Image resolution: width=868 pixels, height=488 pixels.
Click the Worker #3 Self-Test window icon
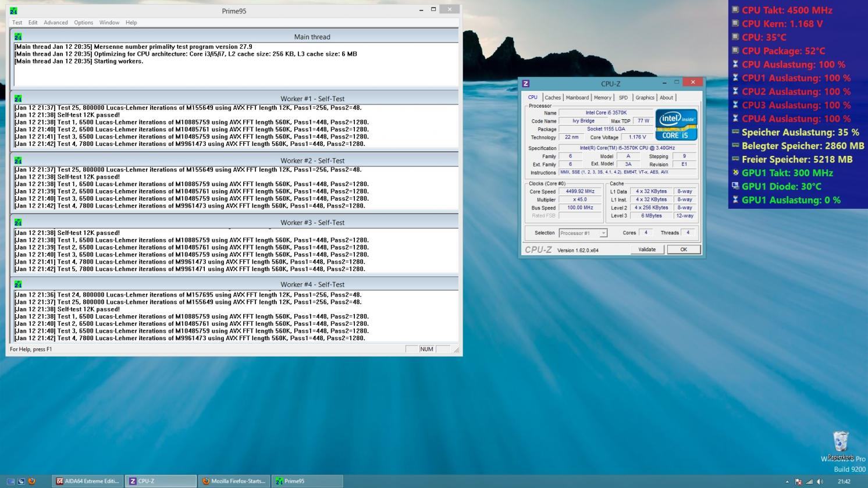pos(18,223)
